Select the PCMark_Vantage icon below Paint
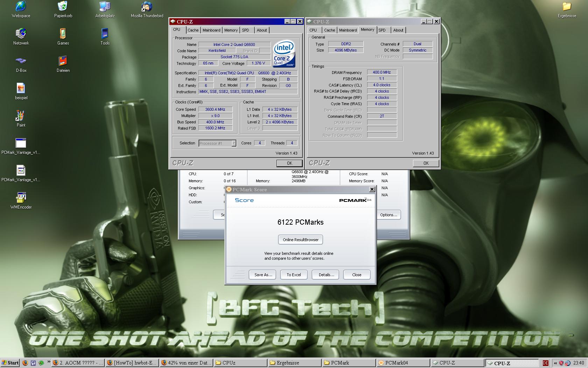Screen dimensions: 588x368 tap(21, 146)
